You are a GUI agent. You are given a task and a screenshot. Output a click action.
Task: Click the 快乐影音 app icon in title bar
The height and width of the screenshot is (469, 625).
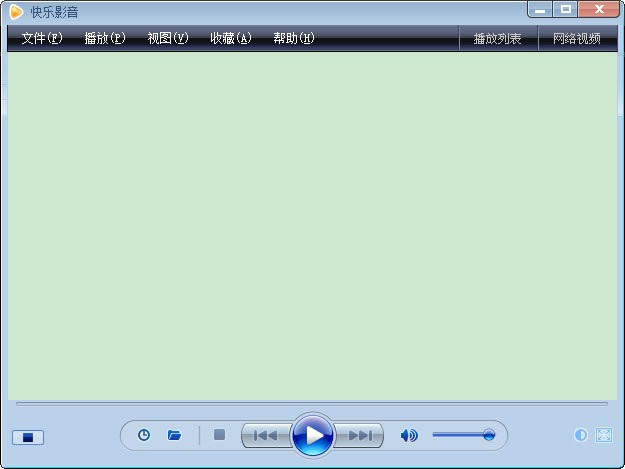(x=16, y=12)
